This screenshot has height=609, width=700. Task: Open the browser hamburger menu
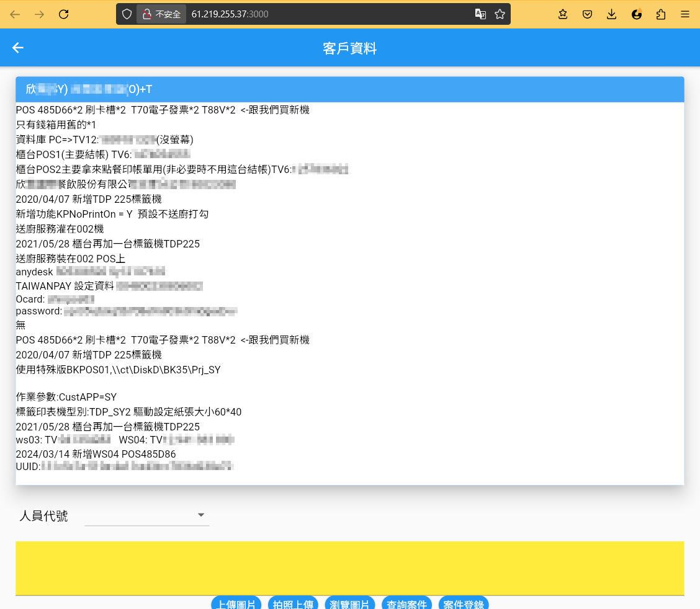coord(685,14)
